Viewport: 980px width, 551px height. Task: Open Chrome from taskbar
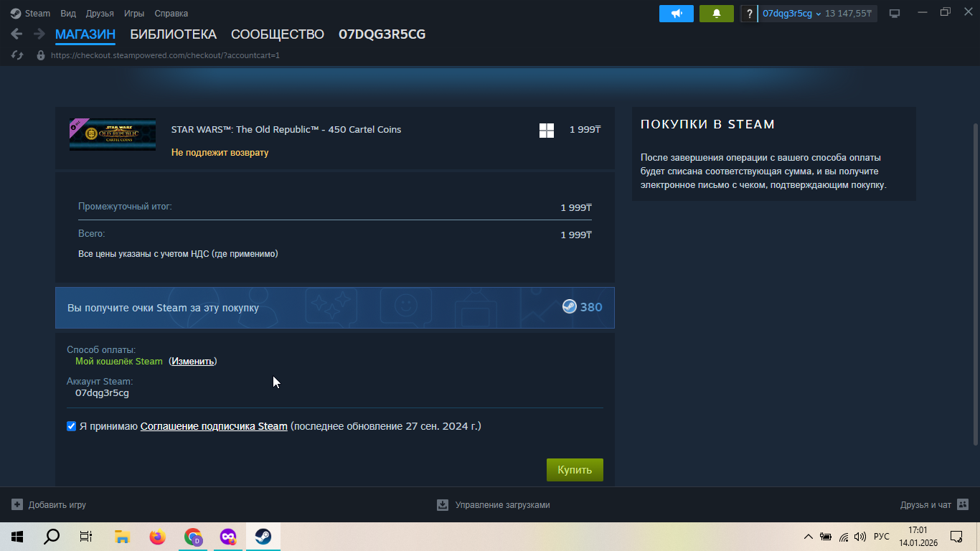[x=192, y=537]
